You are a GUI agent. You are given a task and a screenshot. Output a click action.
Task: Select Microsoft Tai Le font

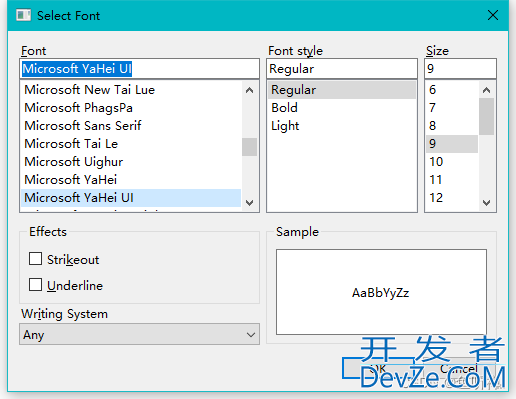(x=131, y=144)
